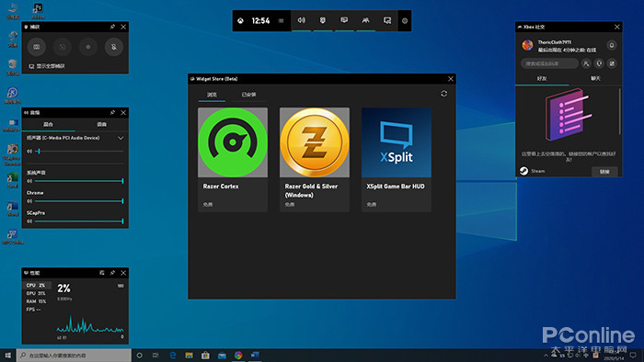Adjust the system sounds volume slider
This screenshot has width=644, height=362.
coord(79,181)
